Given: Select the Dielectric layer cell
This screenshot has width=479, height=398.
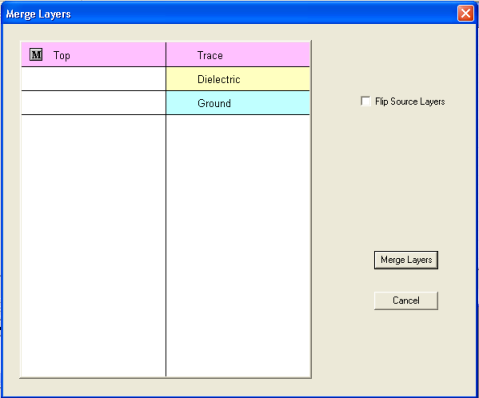Looking at the screenshot, I should (238, 79).
